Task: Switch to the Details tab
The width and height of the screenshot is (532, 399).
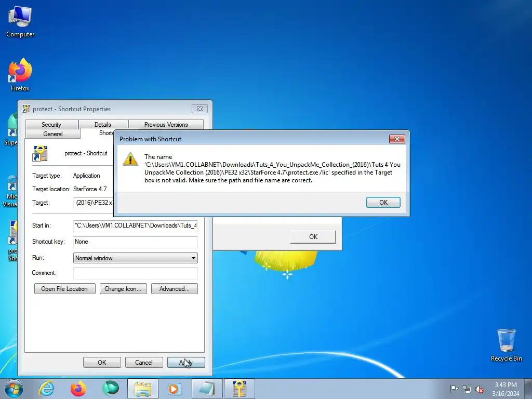Action: (x=103, y=125)
